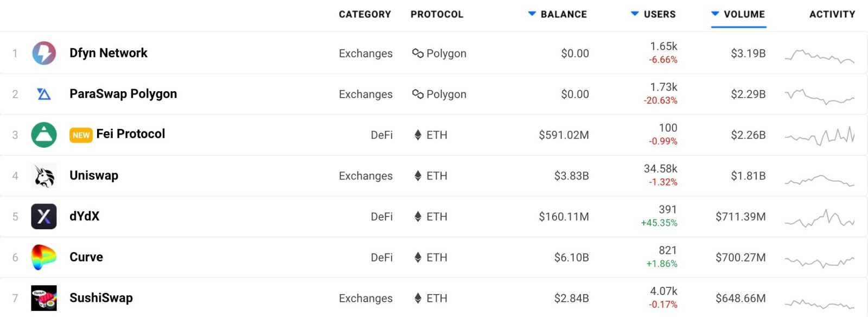The image size is (868, 317).
Task: Sort the table by Users column
Action: coord(653,14)
